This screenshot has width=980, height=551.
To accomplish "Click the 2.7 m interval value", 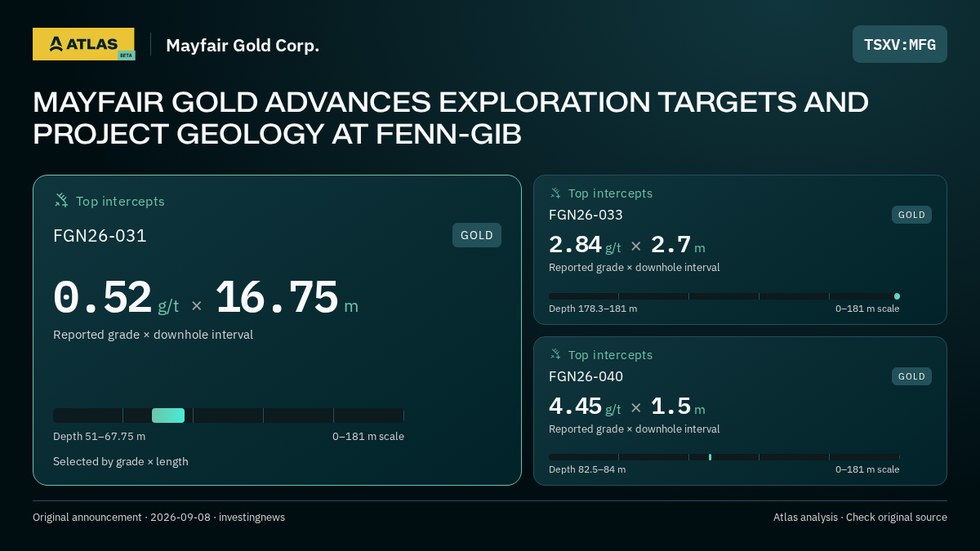I will point(678,245).
